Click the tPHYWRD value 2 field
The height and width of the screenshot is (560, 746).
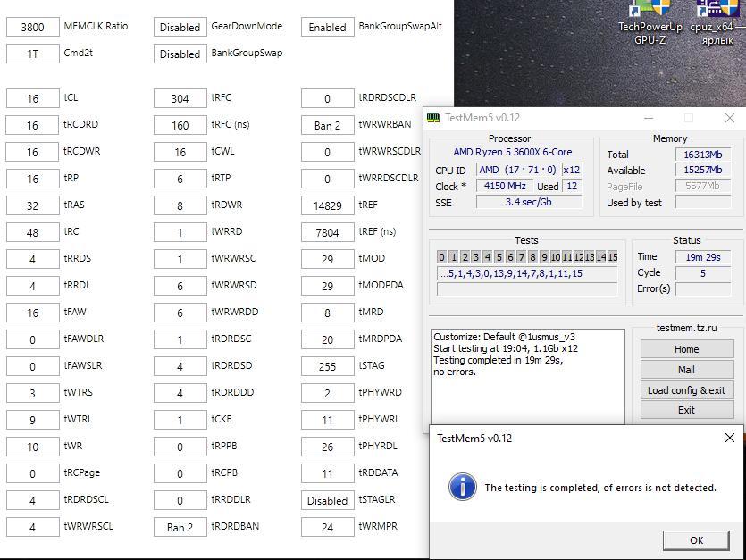(x=328, y=393)
